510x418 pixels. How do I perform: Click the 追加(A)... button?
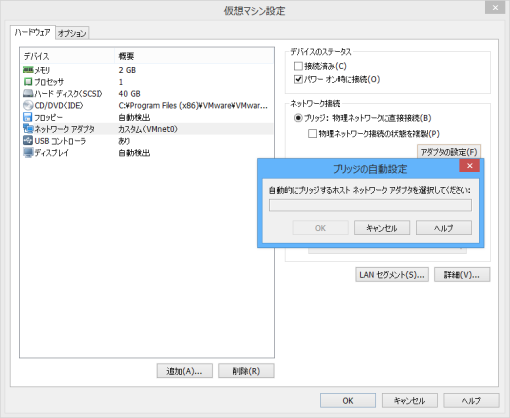click(x=185, y=371)
